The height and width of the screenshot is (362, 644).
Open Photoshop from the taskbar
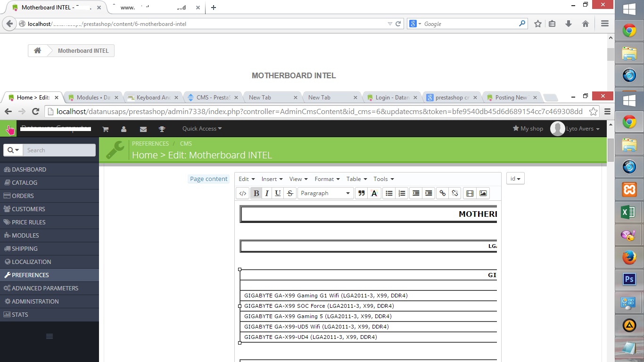[x=629, y=280]
